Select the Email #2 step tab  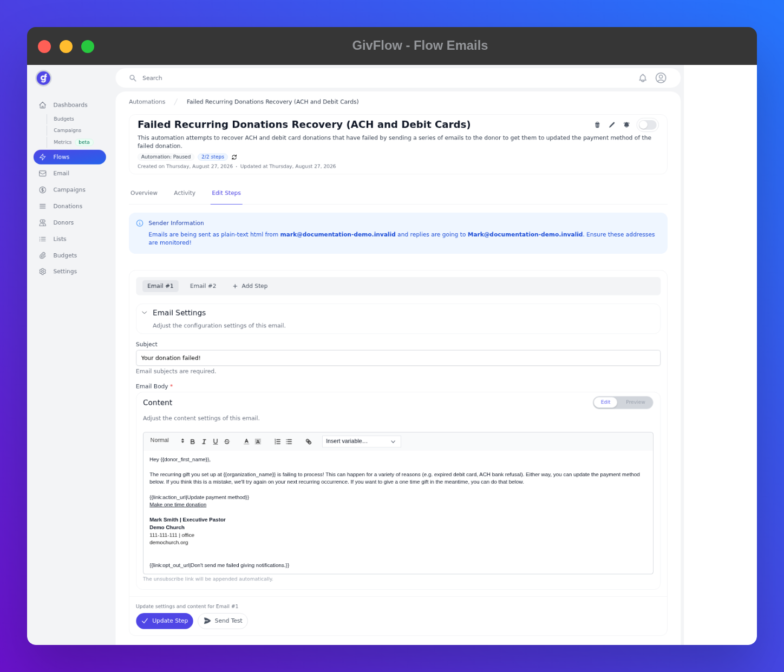[x=203, y=286]
